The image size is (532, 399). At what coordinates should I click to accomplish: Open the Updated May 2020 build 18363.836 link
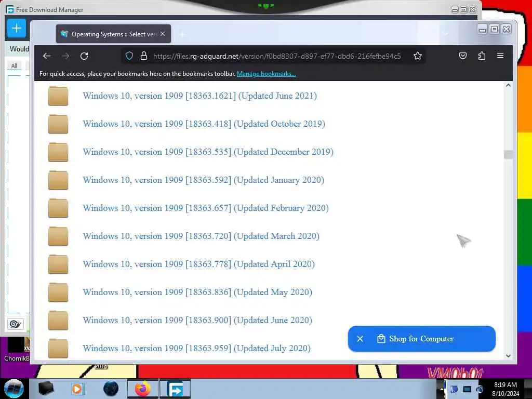(197, 292)
